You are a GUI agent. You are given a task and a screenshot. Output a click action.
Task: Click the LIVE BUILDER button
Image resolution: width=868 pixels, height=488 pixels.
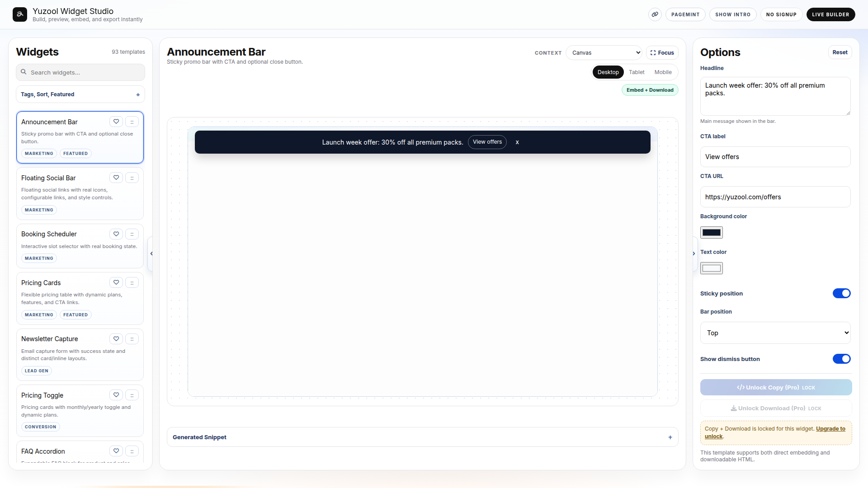[x=830, y=14]
